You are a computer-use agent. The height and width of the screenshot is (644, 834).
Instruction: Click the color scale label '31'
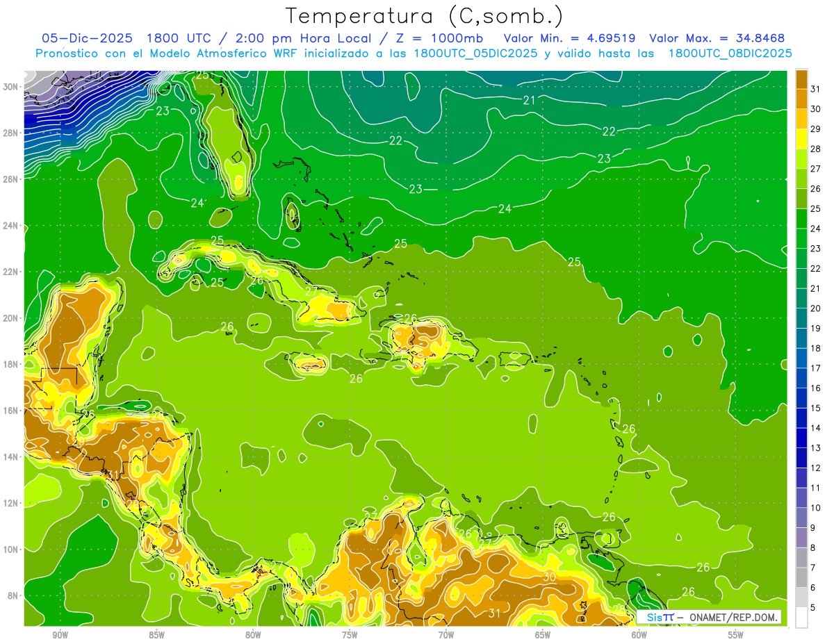click(x=815, y=89)
